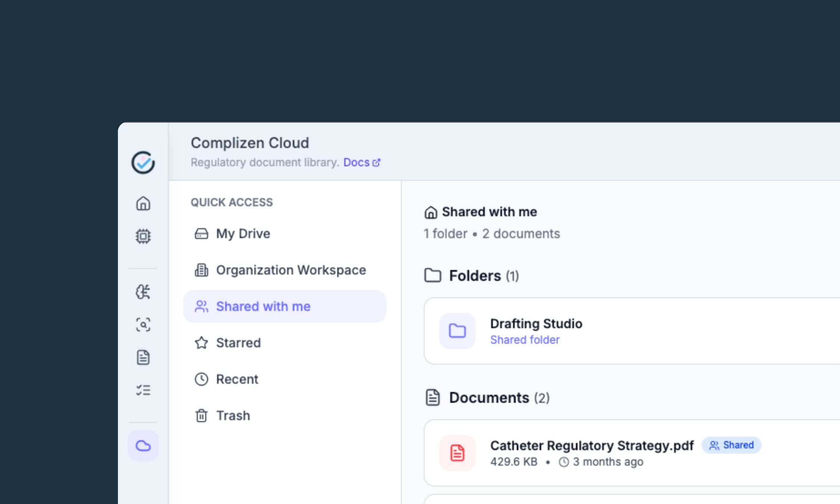This screenshot has height=504, width=840.
Task: Click the file icon beside Documents heading
Action: pyautogui.click(x=433, y=398)
